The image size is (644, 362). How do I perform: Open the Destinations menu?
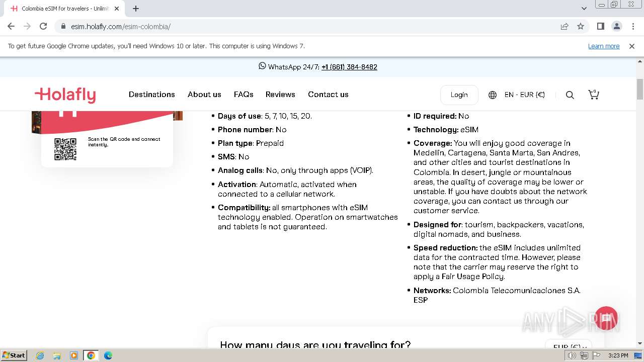(x=152, y=95)
